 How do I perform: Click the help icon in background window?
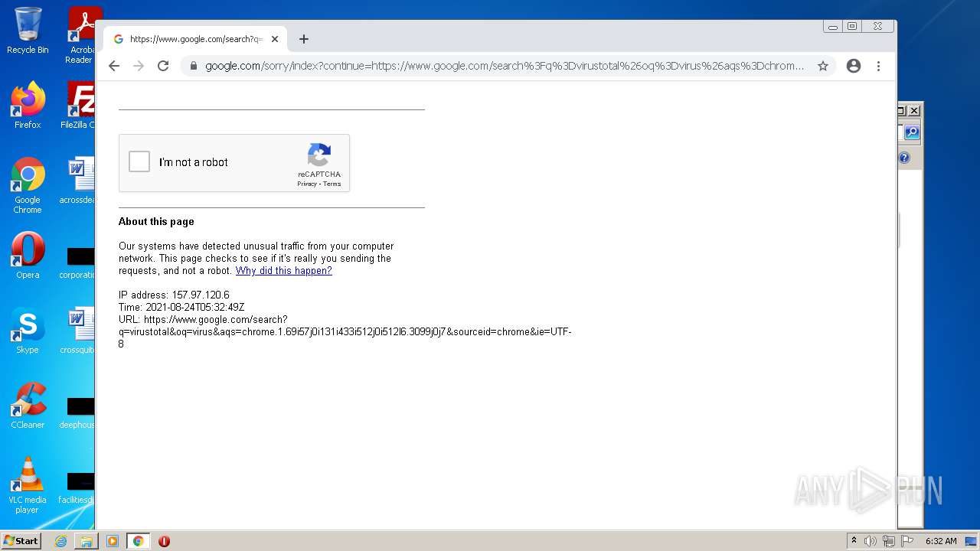tap(904, 158)
